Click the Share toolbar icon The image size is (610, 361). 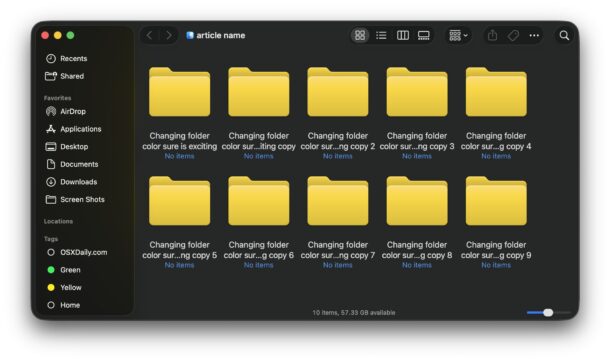tap(493, 35)
